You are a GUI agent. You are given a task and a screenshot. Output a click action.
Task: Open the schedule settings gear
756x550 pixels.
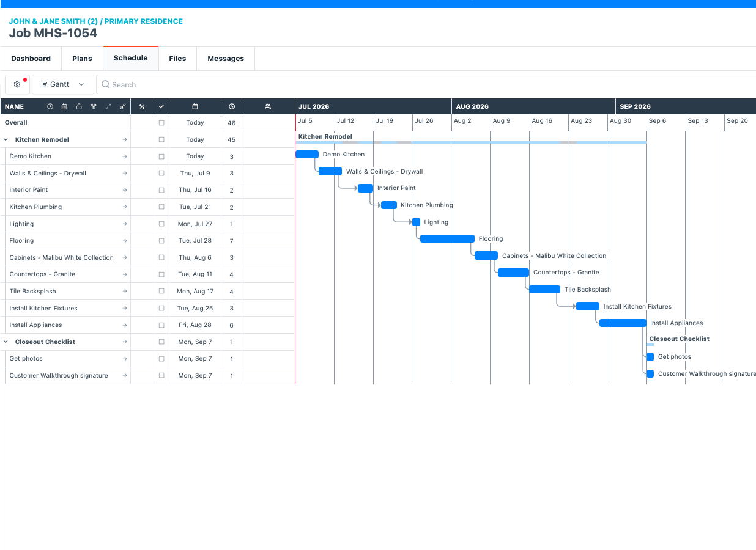[x=17, y=84]
